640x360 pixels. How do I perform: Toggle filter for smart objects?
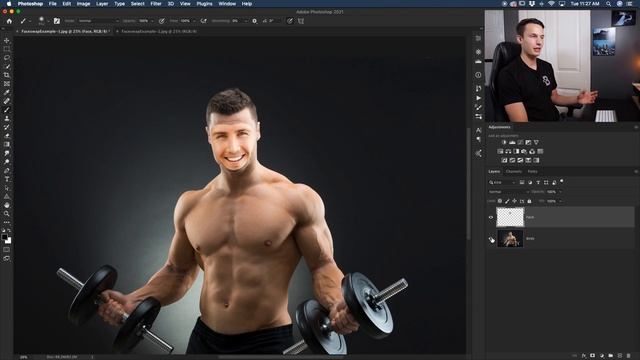554,182
